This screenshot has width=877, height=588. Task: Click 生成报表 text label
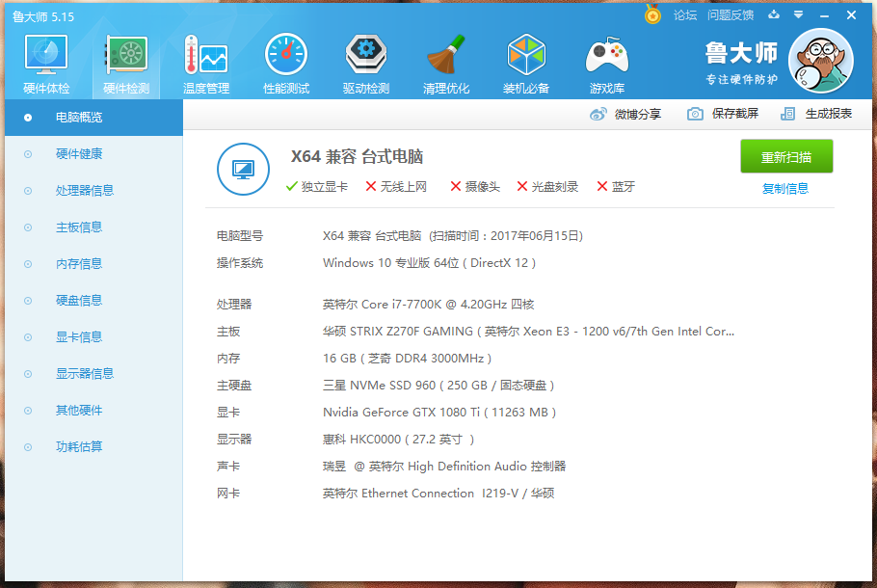coord(829,114)
